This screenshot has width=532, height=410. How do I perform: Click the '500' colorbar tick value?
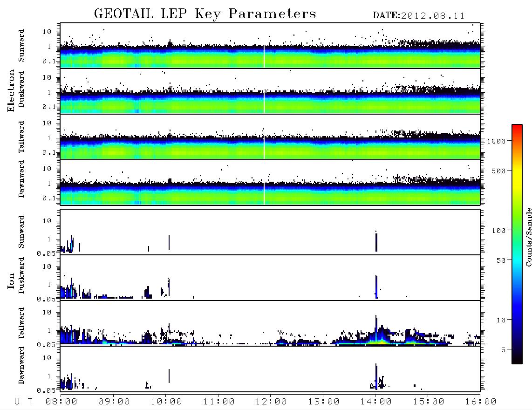point(498,171)
